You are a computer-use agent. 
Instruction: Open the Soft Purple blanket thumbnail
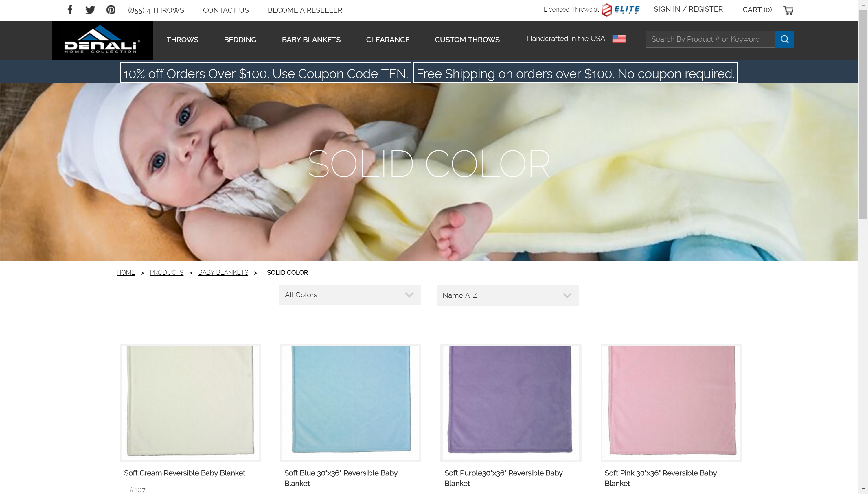pyautogui.click(x=511, y=403)
